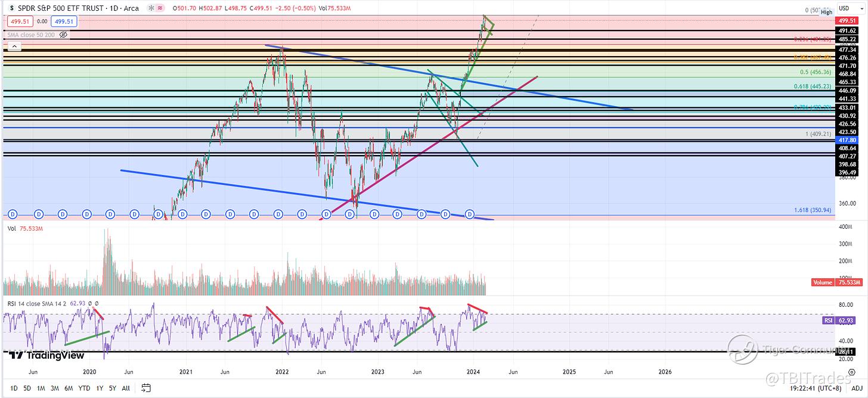Click the pink data-mode wave icon

click(160, 8)
